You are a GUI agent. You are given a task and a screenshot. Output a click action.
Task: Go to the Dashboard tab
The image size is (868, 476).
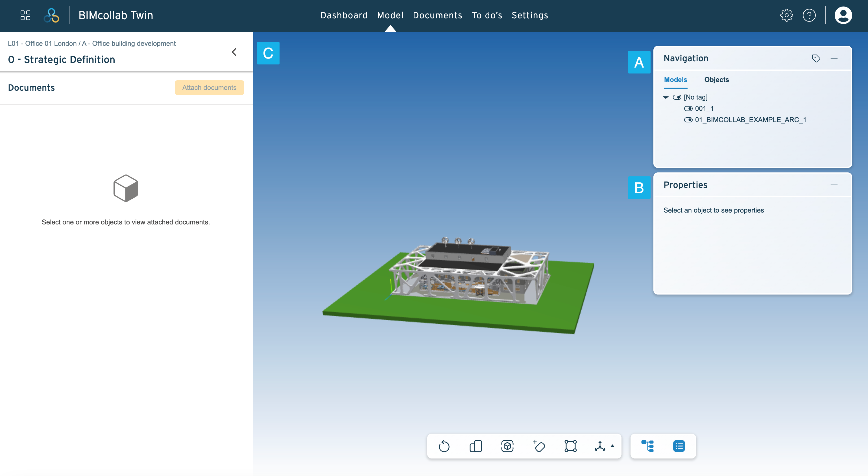pyautogui.click(x=344, y=15)
